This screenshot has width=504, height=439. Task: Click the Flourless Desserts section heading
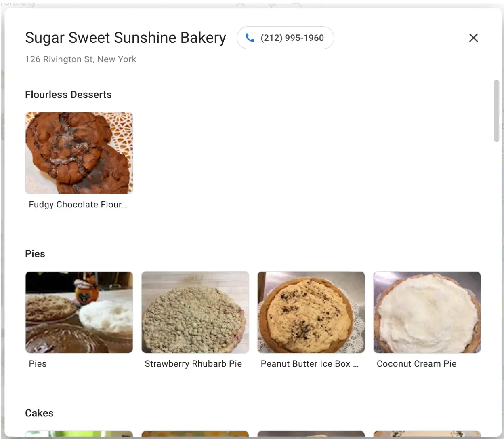click(x=68, y=95)
